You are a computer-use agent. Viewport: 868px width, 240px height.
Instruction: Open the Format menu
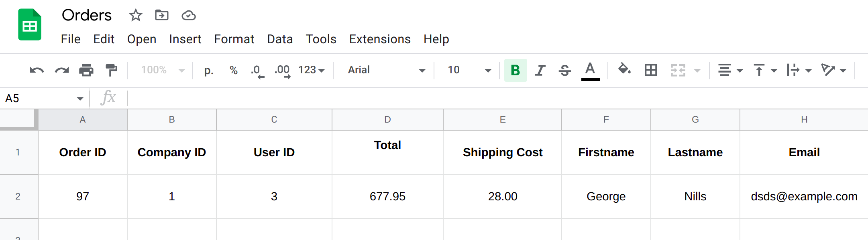coord(234,39)
